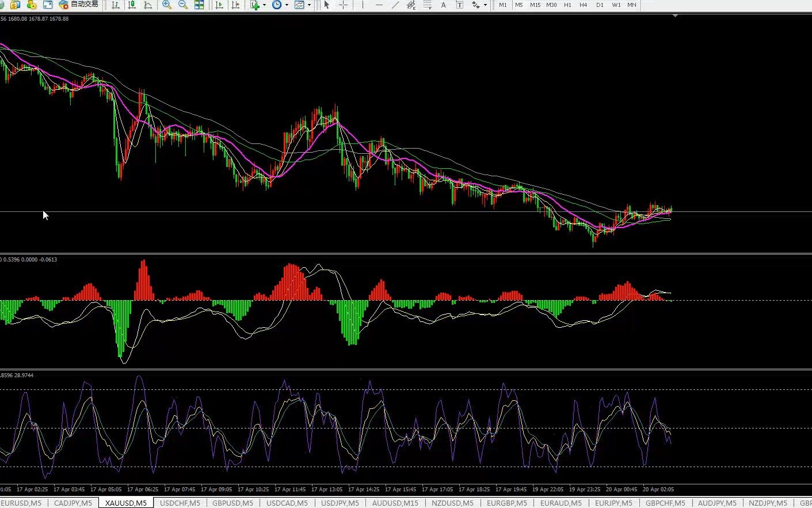Click the chart shift triangle marker
This screenshot has width=812, height=508.
pyautogui.click(x=675, y=16)
